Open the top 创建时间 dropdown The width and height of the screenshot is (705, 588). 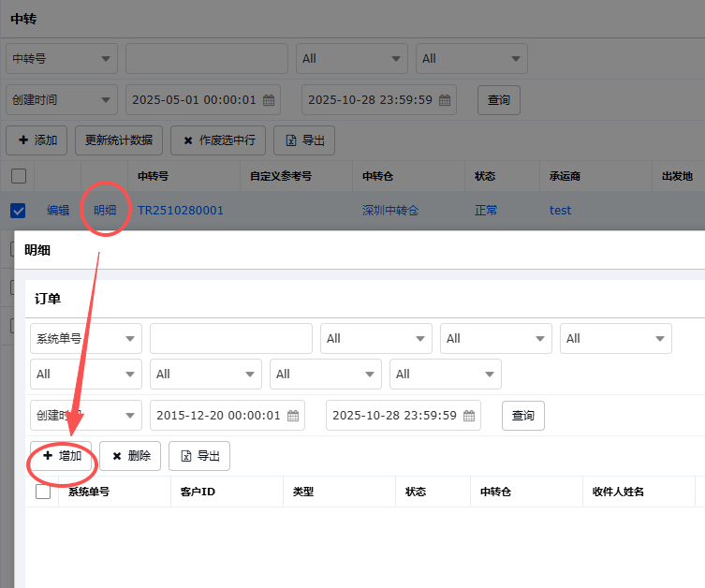(62, 100)
